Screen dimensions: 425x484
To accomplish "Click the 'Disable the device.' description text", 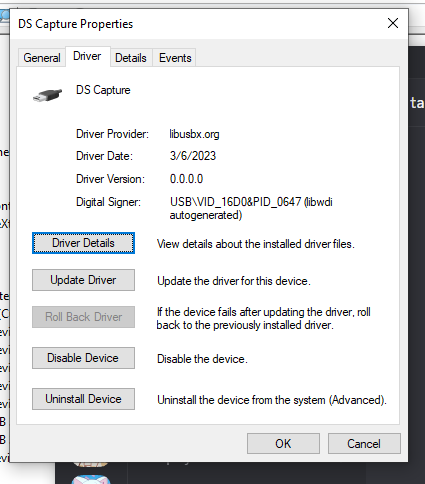I will (x=202, y=359).
